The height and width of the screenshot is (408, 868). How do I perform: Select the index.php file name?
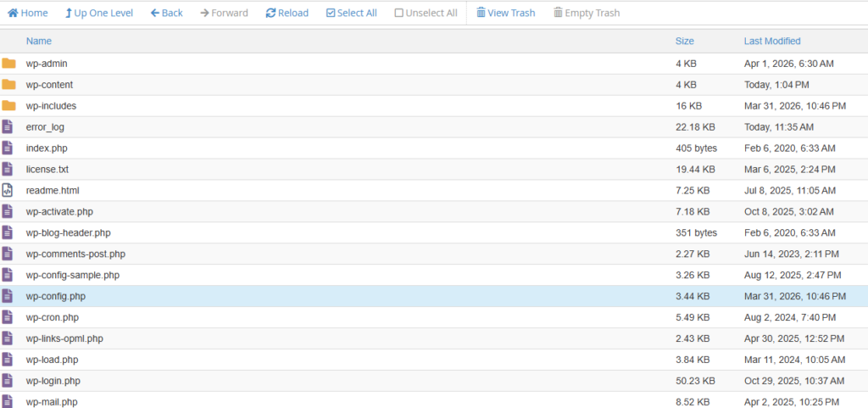point(47,148)
